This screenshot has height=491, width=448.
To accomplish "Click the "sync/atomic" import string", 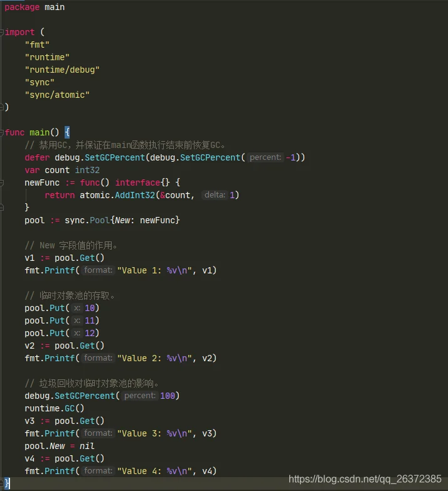I will click(x=57, y=95).
